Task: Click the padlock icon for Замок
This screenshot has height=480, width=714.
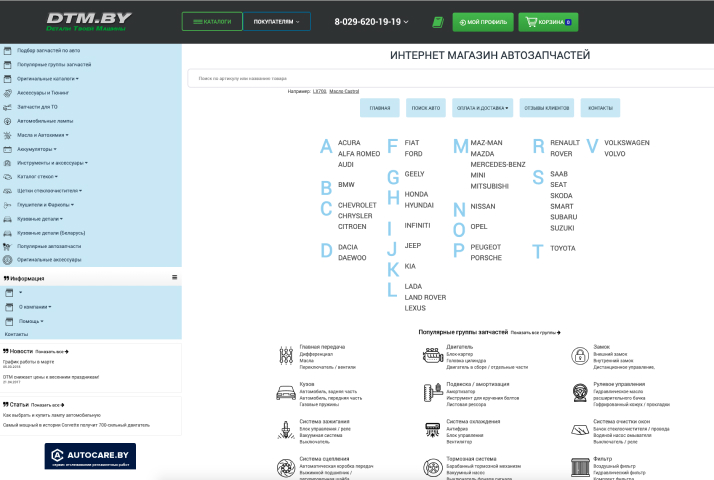Action: (578, 355)
